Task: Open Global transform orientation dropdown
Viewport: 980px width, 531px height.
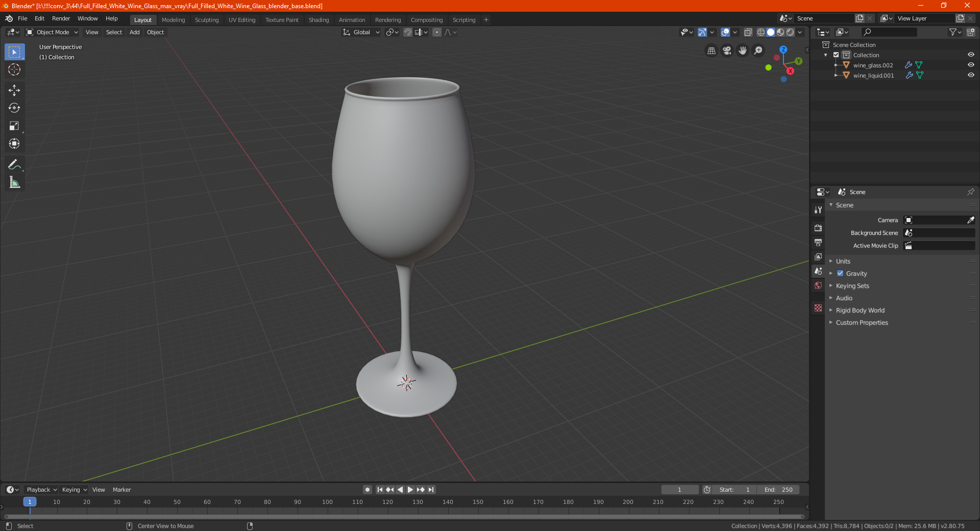Action: coord(361,32)
